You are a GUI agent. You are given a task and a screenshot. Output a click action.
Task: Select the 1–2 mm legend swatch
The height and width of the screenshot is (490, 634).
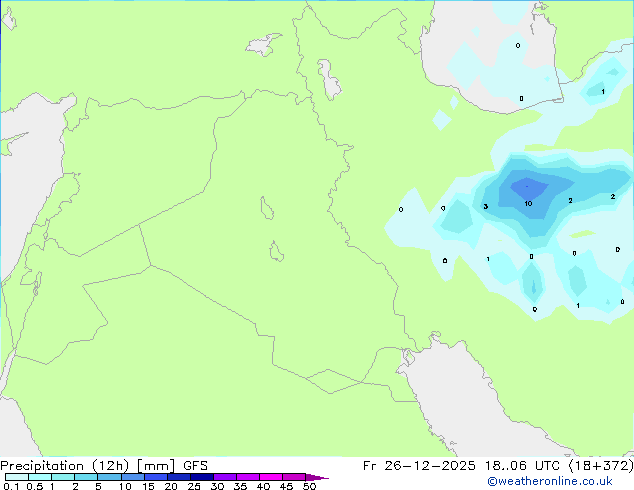(63, 477)
